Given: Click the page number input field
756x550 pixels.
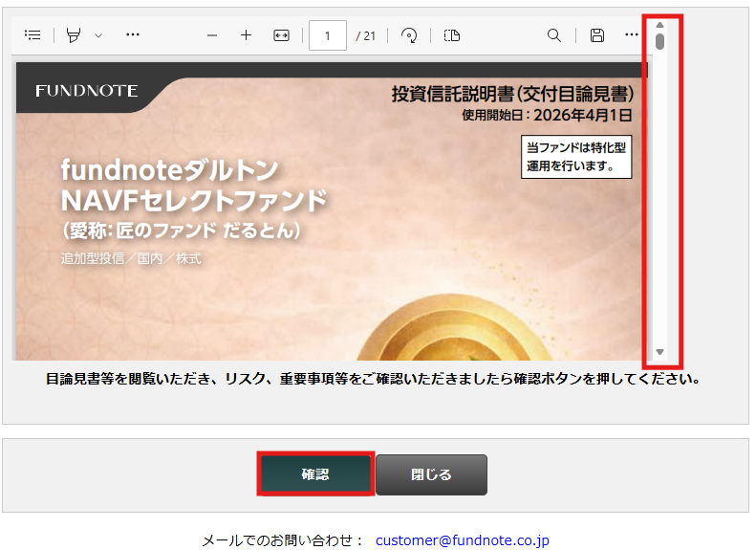Looking at the screenshot, I should point(328,35).
